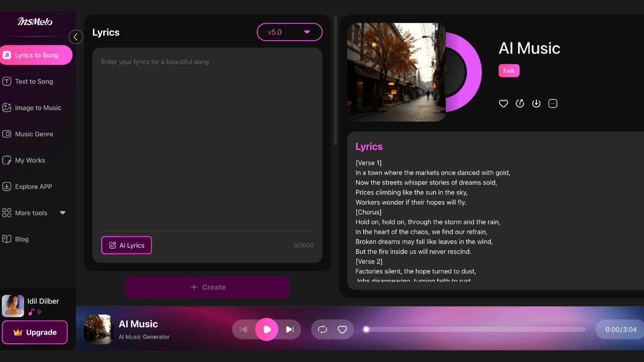Viewport: 644px width, 362px height.
Task: Open the Image to Music tool
Action: (x=35, y=108)
